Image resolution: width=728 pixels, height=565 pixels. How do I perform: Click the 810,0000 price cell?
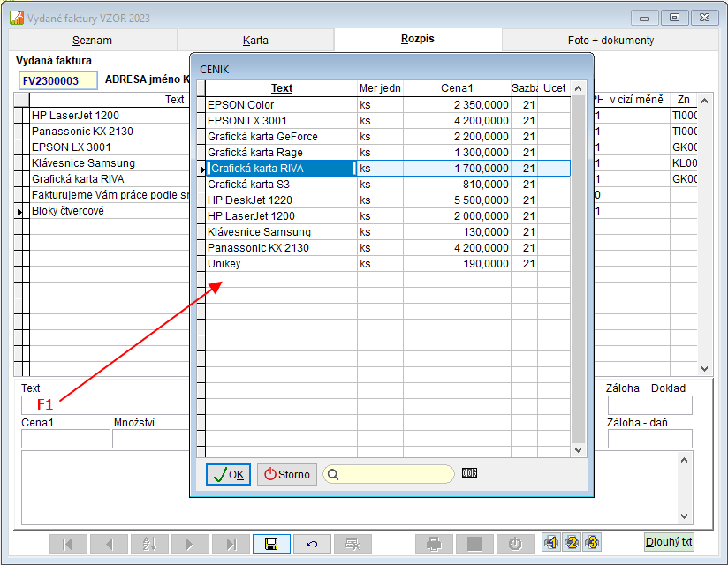point(458,185)
